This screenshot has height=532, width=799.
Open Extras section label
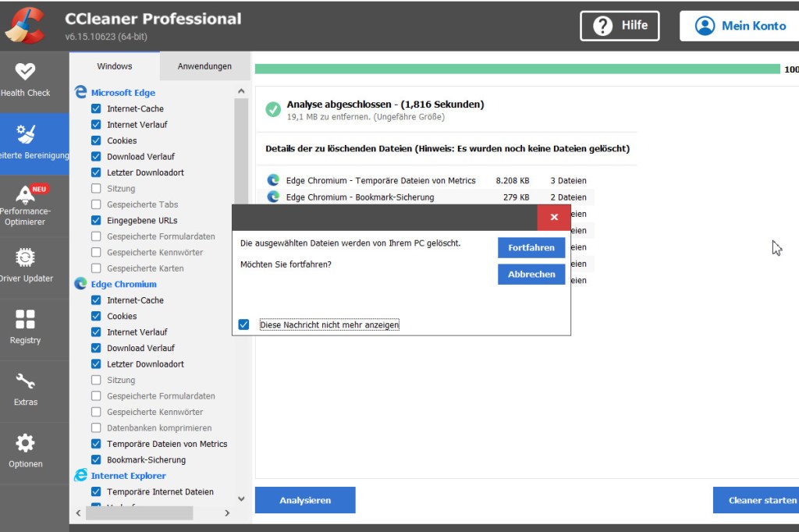tap(26, 402)
